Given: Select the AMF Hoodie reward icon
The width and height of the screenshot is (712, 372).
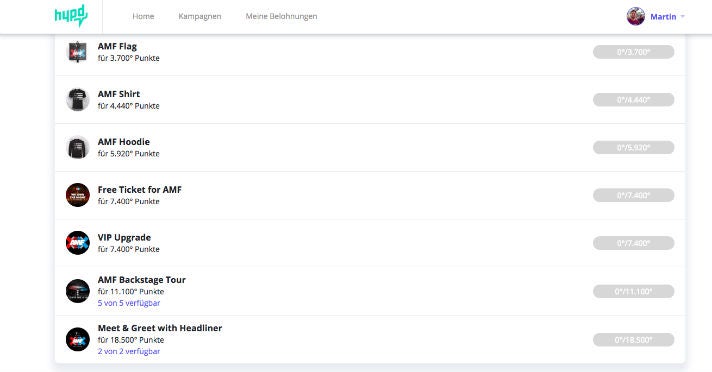Looking at the screenshot, I should point(78,147).
